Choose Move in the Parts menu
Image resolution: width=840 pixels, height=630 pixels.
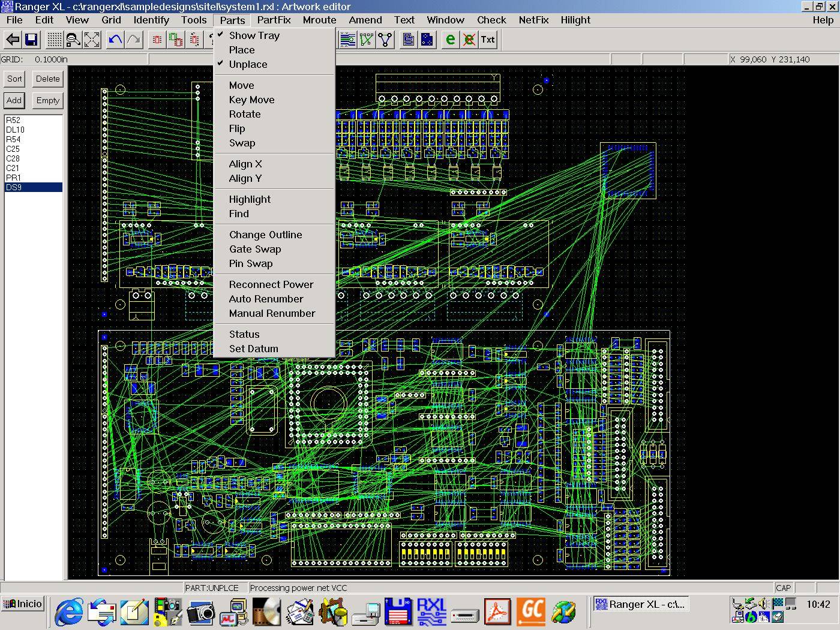[274, 85]
